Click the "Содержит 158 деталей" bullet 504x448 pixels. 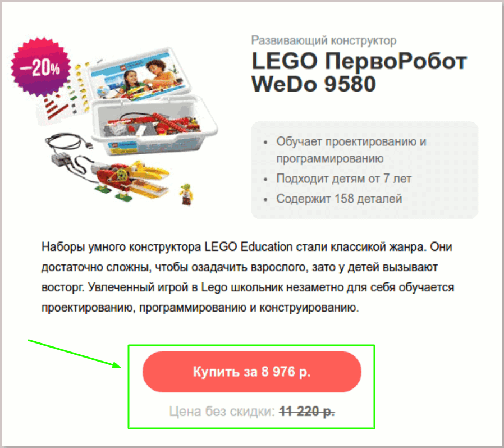(x=339, y=199)
